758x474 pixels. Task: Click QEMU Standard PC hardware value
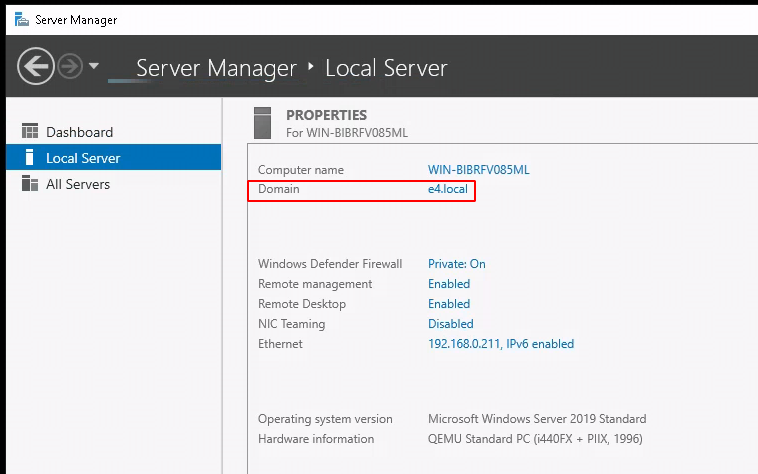[x=535, y=439]
